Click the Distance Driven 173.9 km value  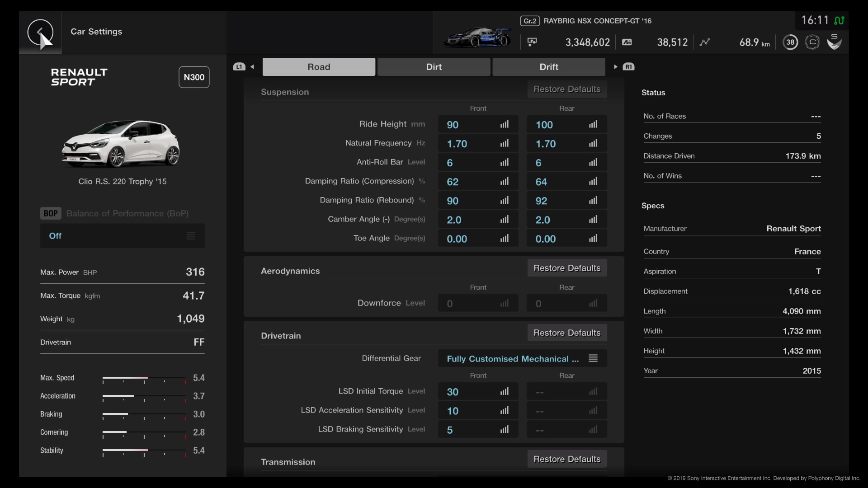803,156
